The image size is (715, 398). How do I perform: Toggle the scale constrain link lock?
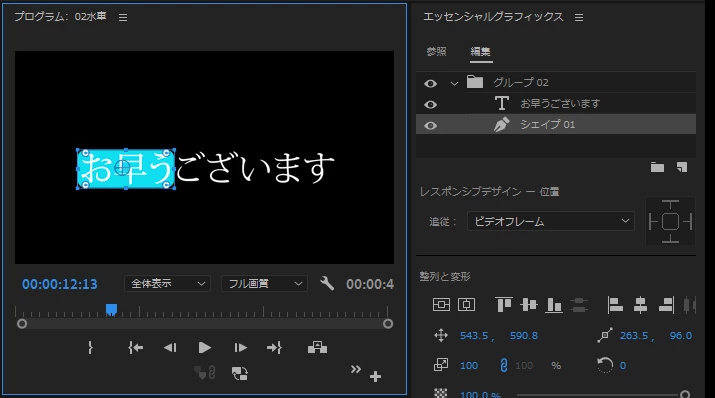pyautogui.click(x=503, y=365)
